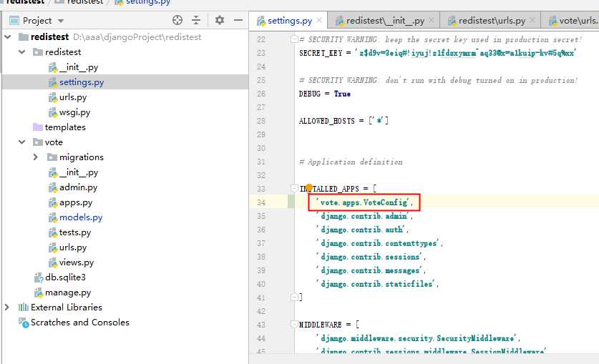Close the redistest\__init__.py tab
This screenshot has height=364, width=599.
[432, 20]
